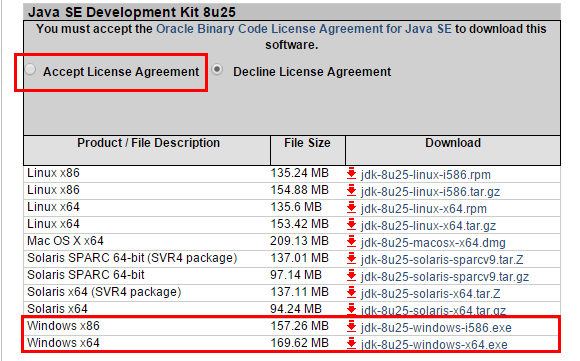Click download arrow icon for solaris-x64.tar.Z

click(x=351, y=292)
